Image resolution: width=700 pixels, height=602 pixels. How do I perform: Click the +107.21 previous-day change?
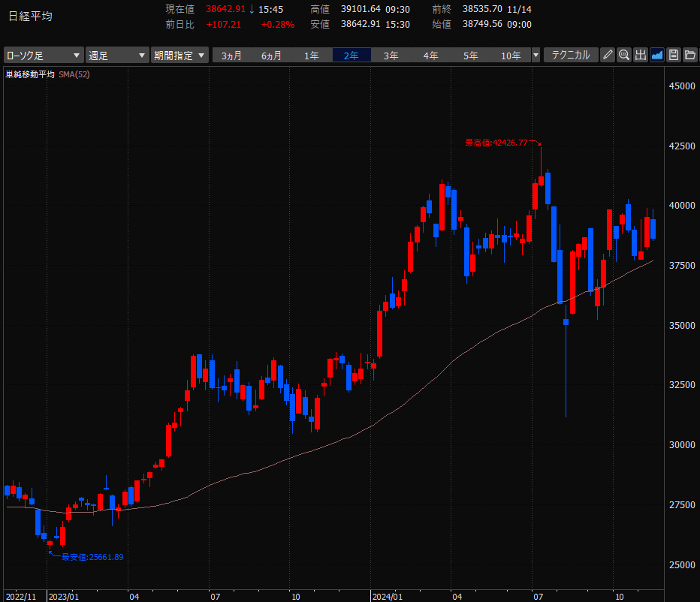point(223,25)
